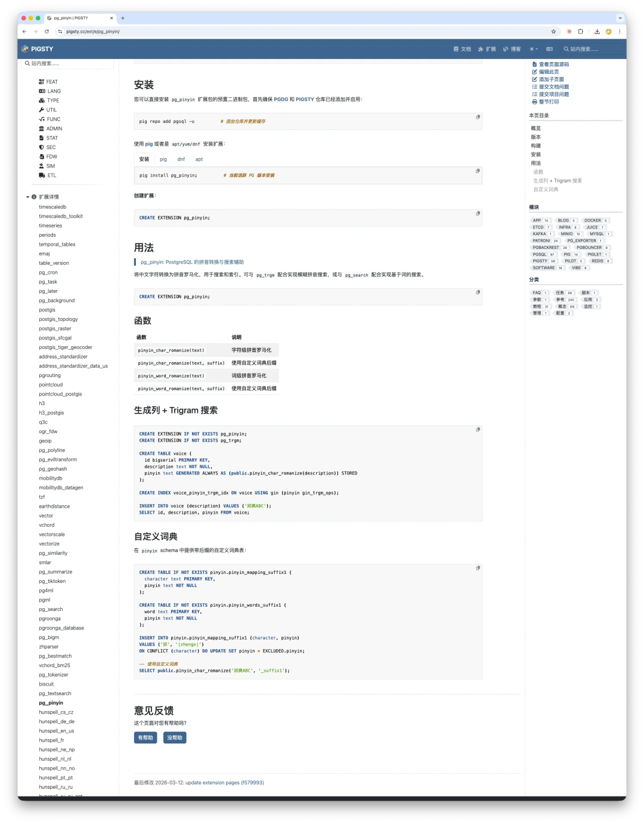The height and width of the screenshot is (824, 644).
Task: Open the browser downloads icon
Action: (x=597, y=32)
